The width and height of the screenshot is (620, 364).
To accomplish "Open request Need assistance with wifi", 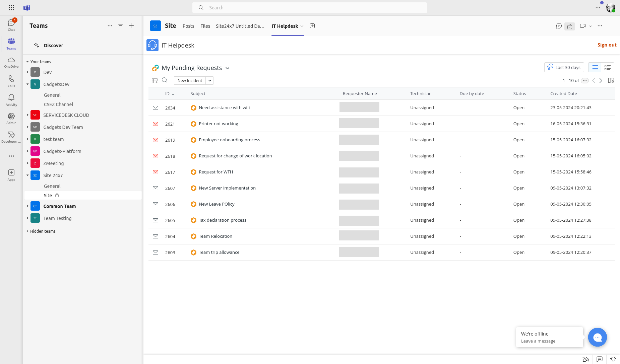I will pyautogui.click(x=224, y=107).
